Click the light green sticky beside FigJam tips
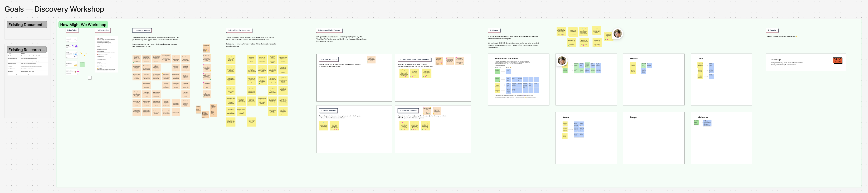Screen dimensions: 868x193 click(82, 64)
